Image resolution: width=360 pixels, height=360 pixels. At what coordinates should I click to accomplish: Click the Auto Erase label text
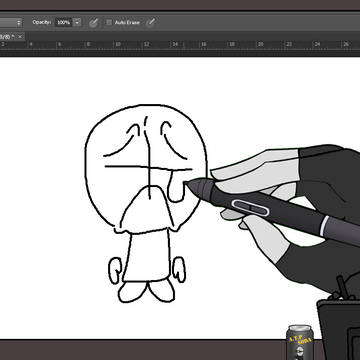point(127,23)
